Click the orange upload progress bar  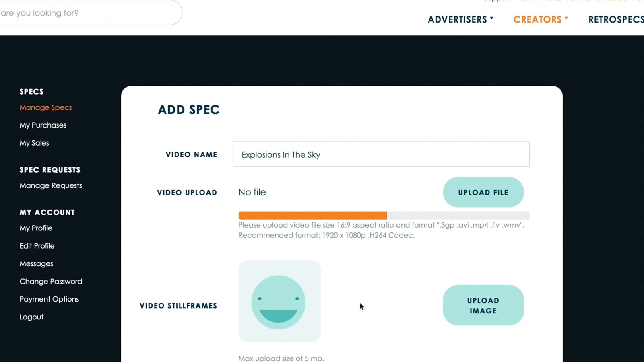(x=312, y=216)
